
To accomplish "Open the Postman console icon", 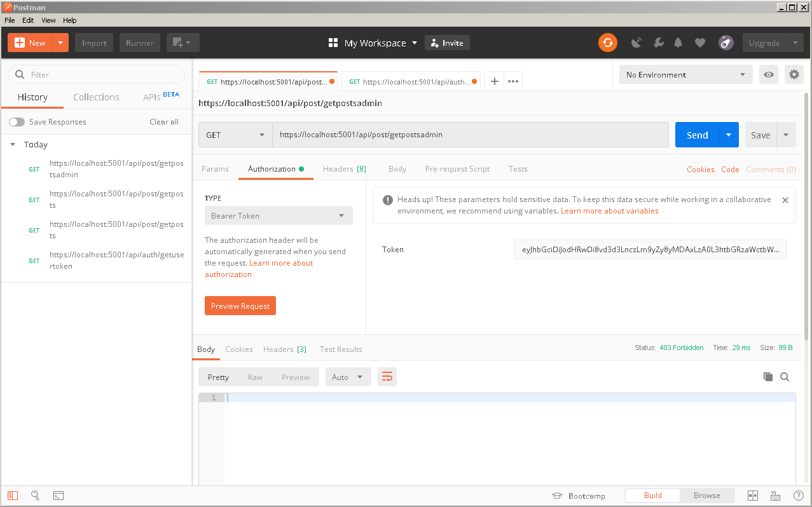I will (x=58, y=496).
